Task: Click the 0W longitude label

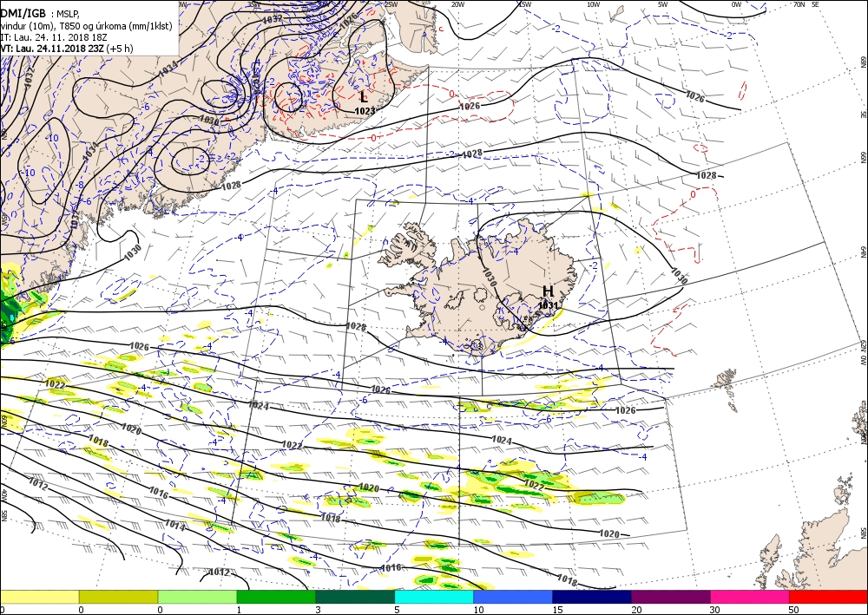Action: click(x=736, y=4)
